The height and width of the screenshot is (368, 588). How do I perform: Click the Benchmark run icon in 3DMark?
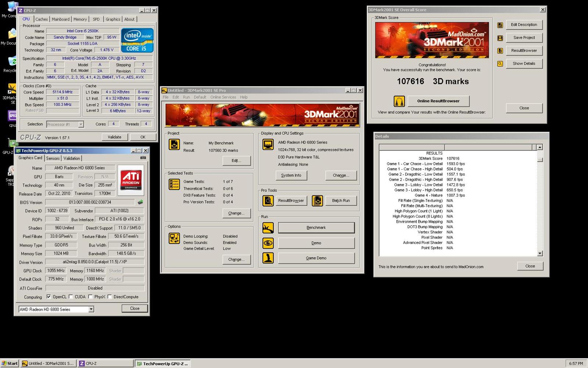point(268,228)
